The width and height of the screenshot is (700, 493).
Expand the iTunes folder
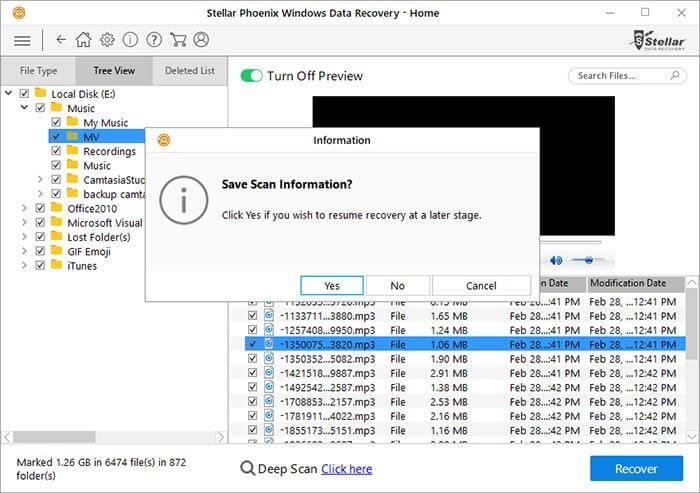coord(25,265)
